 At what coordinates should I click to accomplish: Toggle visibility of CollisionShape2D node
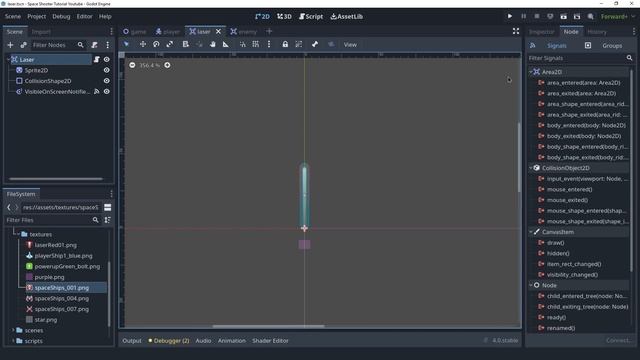pyautogui.click(x=107, y=81)
